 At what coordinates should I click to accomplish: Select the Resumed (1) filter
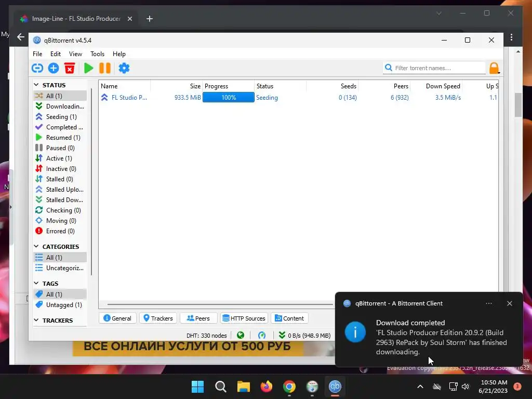click(60, 137)
